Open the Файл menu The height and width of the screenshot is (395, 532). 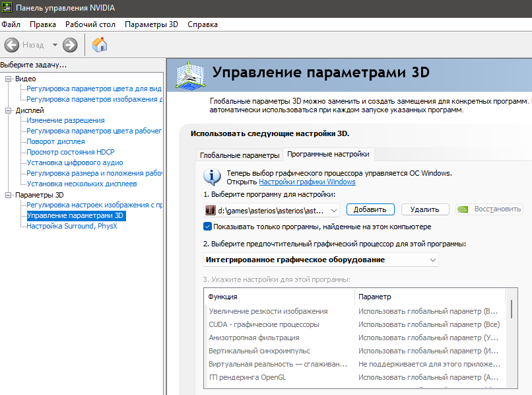tap(11, 24)
